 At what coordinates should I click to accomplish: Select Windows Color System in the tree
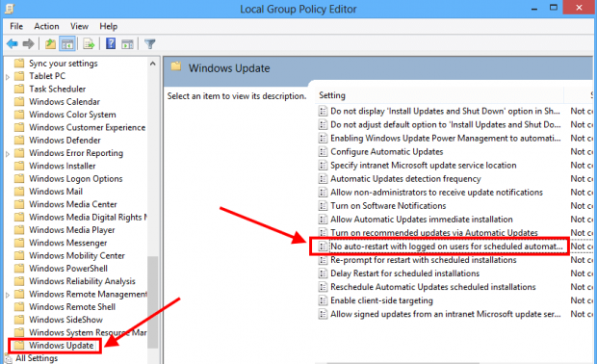[x=72, y=115]
